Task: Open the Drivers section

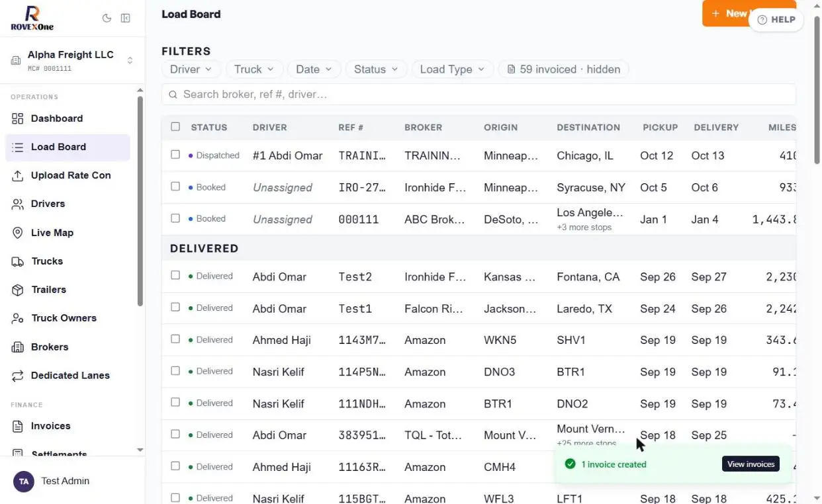Action: coord(68,204)
